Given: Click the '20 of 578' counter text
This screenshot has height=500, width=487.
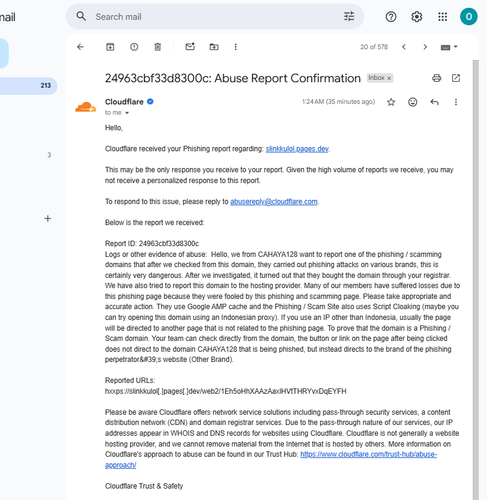Looking at the screenshot, I should pyautogui.click(x=374, y=47).
